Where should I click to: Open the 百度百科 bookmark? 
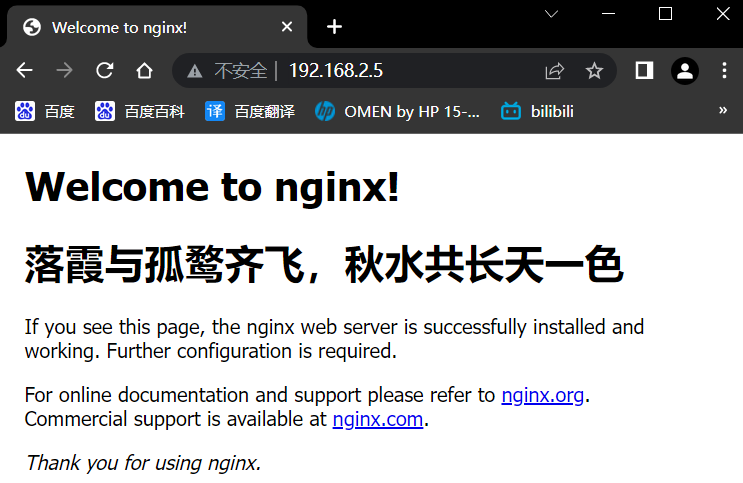tap(140, 111)
